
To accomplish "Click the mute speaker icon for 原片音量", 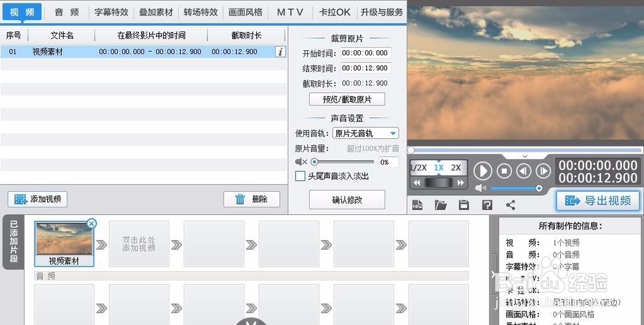I will 301,162.
